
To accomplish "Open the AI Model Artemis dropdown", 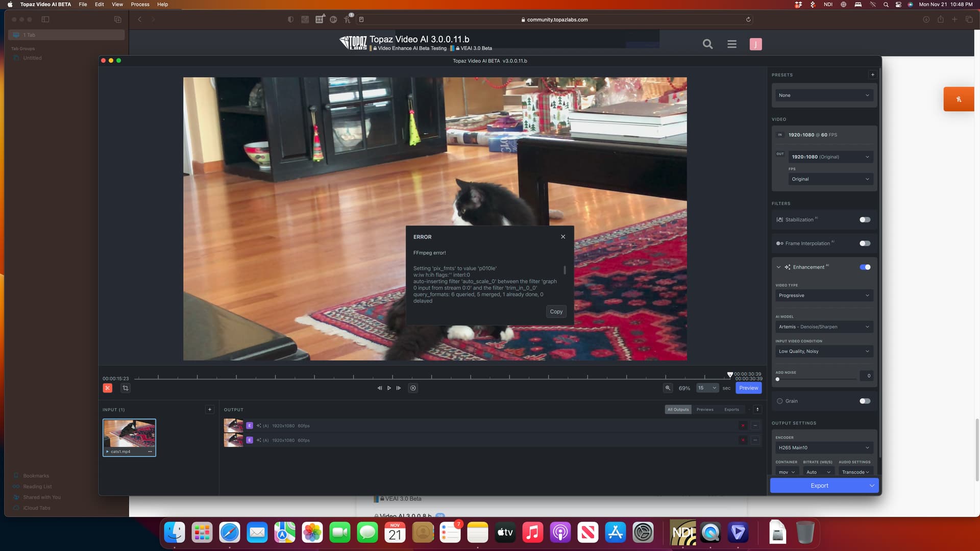I will pos(823,327).
